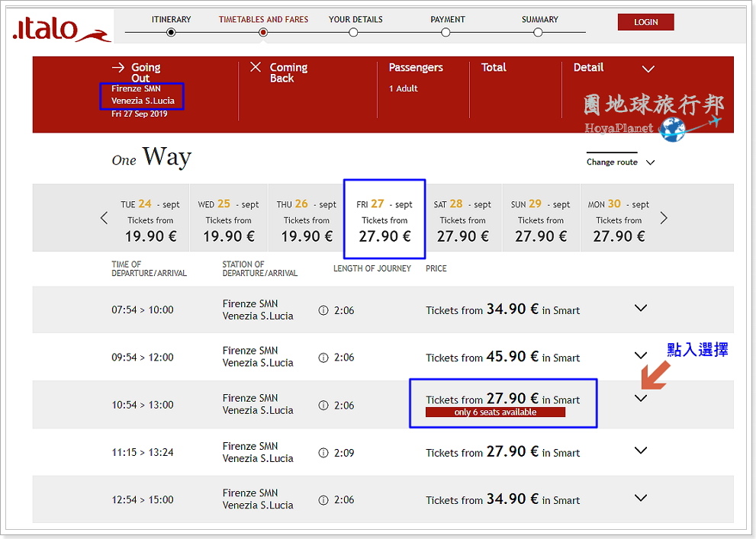
Task: Click the LENGTH OF JOURNEY column header
Action: tap(372, 268)
